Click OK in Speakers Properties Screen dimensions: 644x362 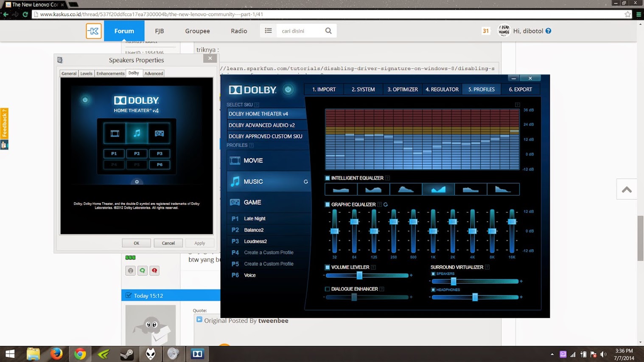[x=137, y=243]
